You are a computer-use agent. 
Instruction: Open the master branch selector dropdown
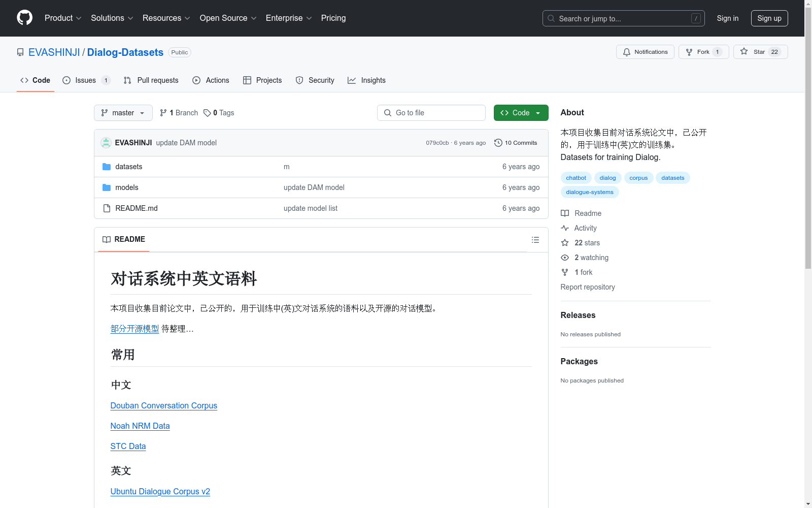click(123, 113)
